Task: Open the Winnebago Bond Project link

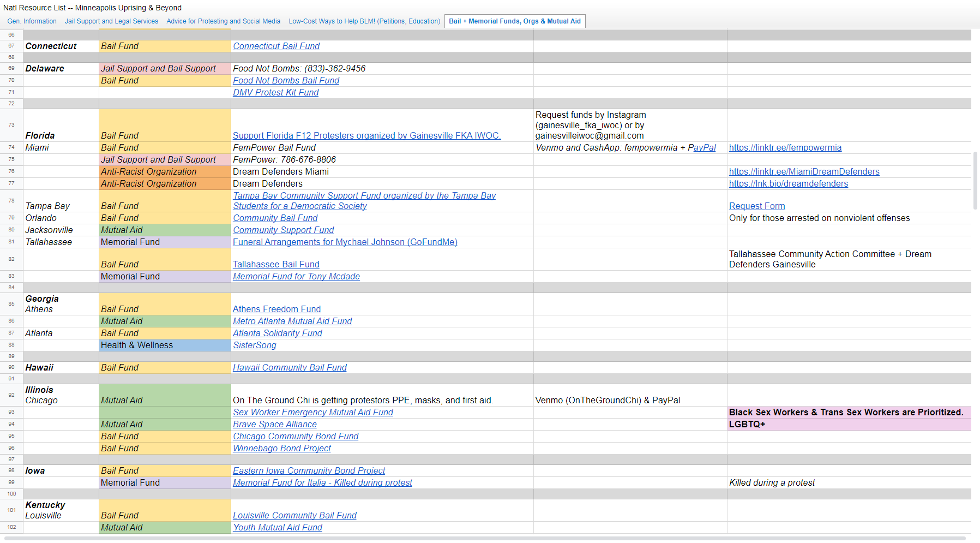Action: [x=282, y=449]
